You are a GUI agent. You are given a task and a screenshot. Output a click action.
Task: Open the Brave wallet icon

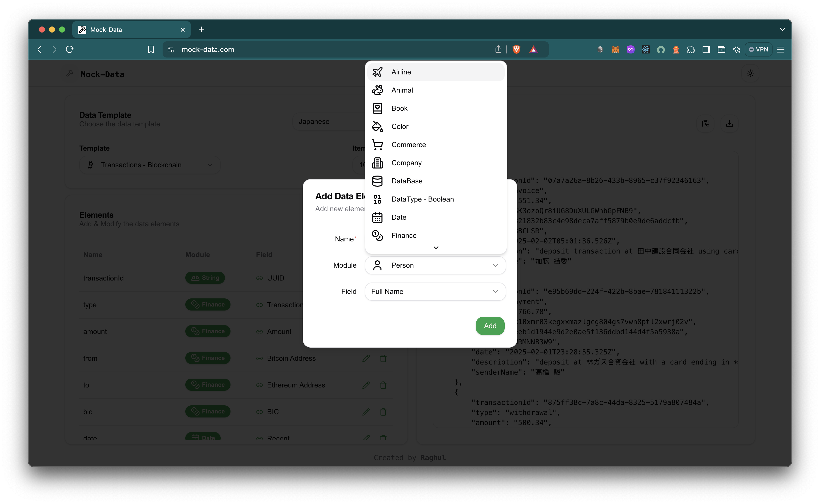click(x=721, y=50)
